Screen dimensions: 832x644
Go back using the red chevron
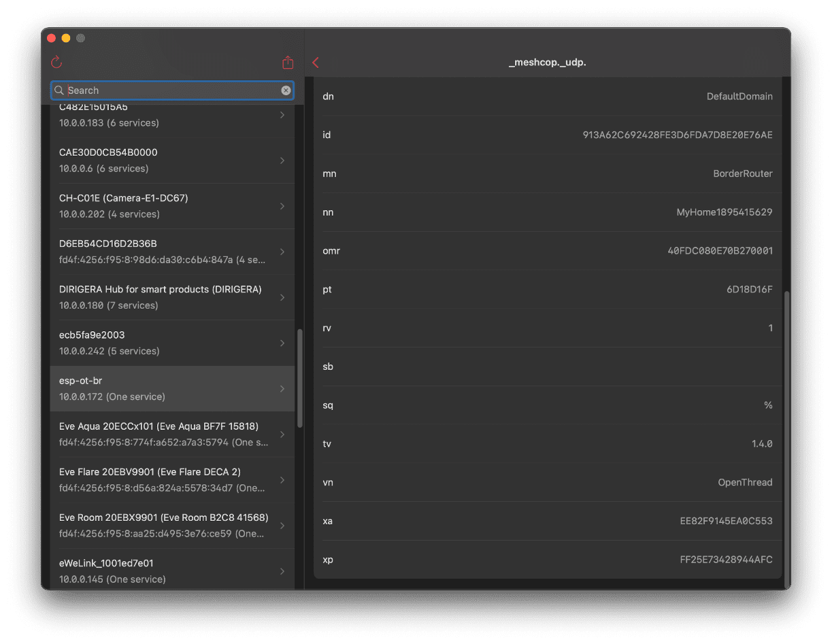pos(316,63)
